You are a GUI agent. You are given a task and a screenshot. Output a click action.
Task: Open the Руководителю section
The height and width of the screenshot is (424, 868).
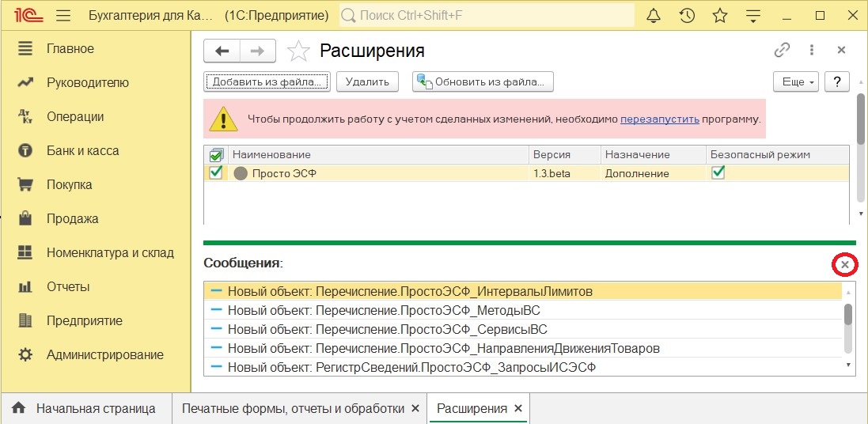tap(88, 83)
